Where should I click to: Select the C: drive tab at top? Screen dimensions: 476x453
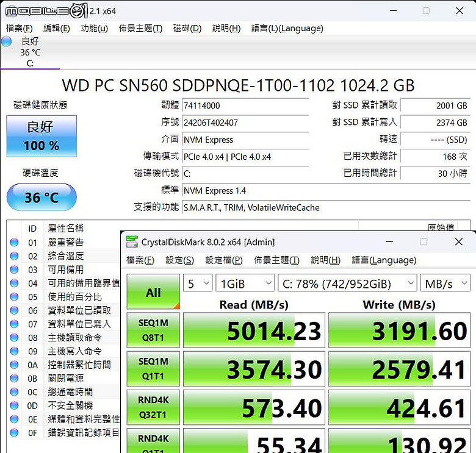30,52
